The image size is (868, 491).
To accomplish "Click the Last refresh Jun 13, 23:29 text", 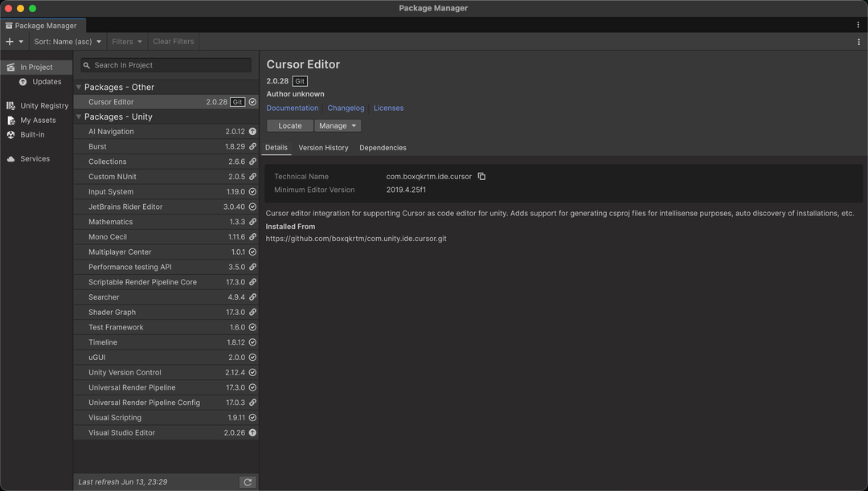I will 123,482.
